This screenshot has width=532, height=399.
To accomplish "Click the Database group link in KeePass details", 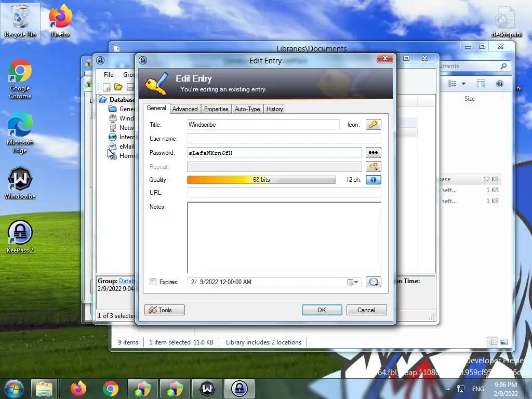I will coord(127,281).
